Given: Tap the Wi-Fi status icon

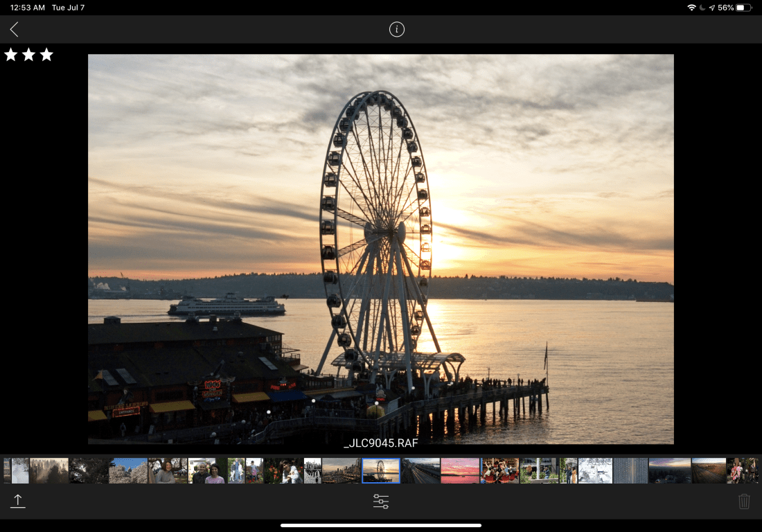Looking at the screenshot, I should click(x=691, y=8).
